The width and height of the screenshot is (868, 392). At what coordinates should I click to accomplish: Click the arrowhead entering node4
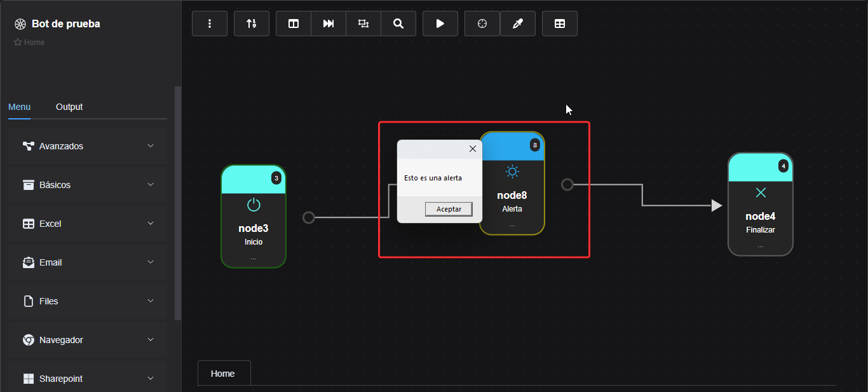coord(717,206)
